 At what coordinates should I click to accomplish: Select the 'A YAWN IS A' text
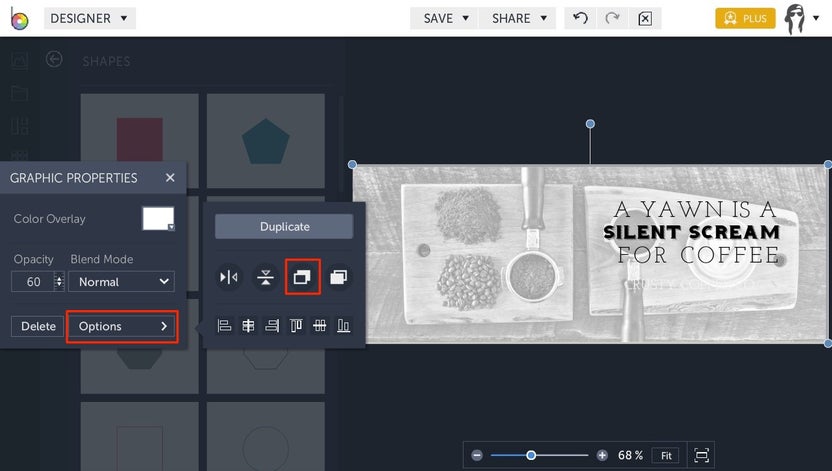pos(695,210)
